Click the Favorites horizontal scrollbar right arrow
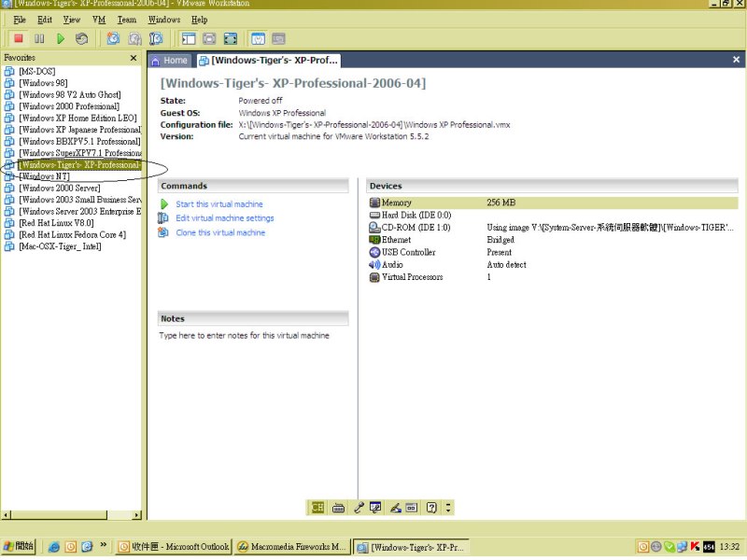747x560 pixels. point(136,515)
